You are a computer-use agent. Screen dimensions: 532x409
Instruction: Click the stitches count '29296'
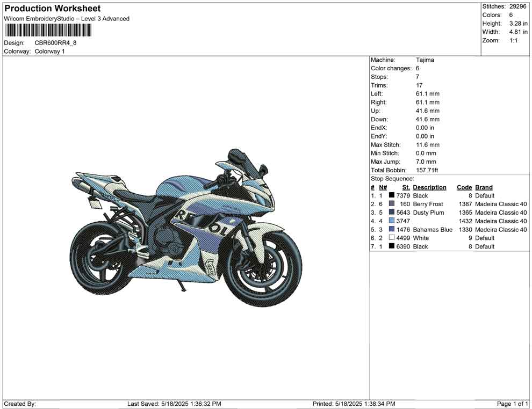pyautogui.click(x=517, y=6)
